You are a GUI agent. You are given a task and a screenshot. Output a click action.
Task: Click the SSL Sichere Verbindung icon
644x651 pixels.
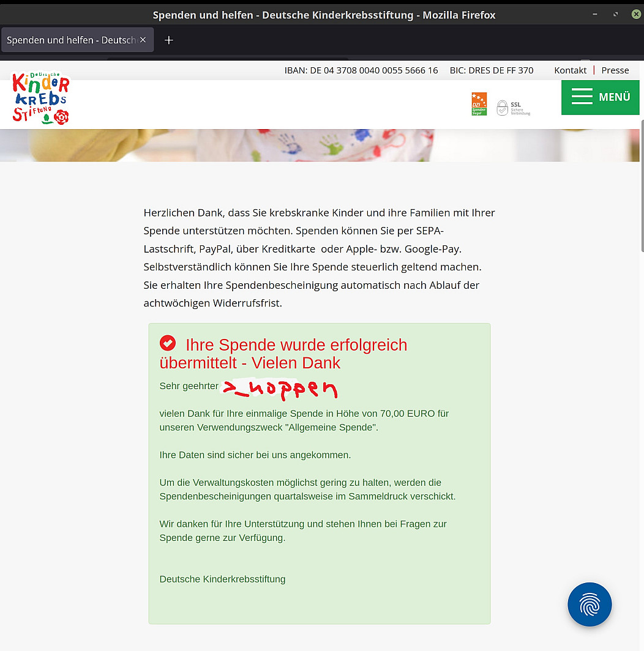tap(513, 108)
